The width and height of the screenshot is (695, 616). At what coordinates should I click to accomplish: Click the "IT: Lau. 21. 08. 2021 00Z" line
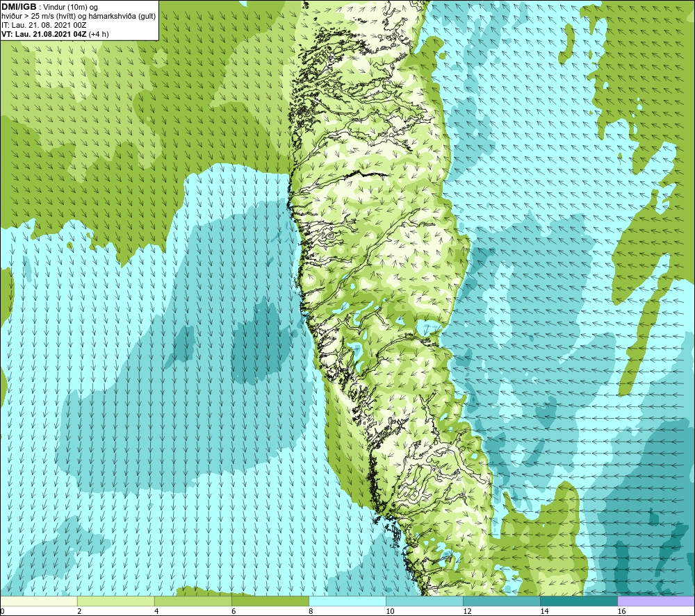44,25
